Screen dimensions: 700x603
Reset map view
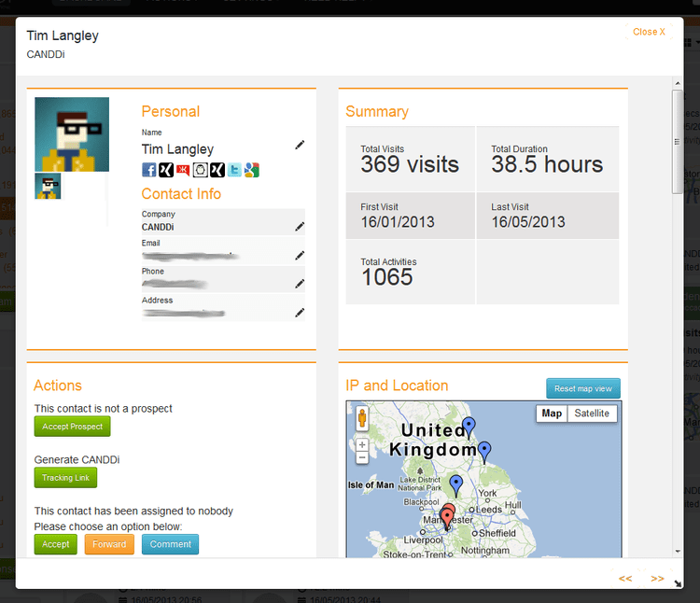[583, 388]
